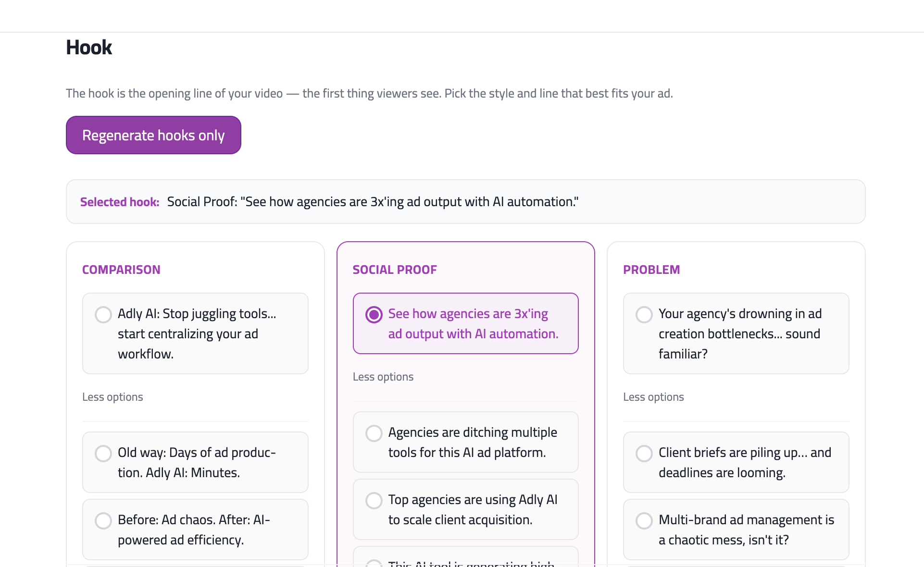Click Regenerate hooks only button
The width and height of the screenshot is (924, 567).
153,135
